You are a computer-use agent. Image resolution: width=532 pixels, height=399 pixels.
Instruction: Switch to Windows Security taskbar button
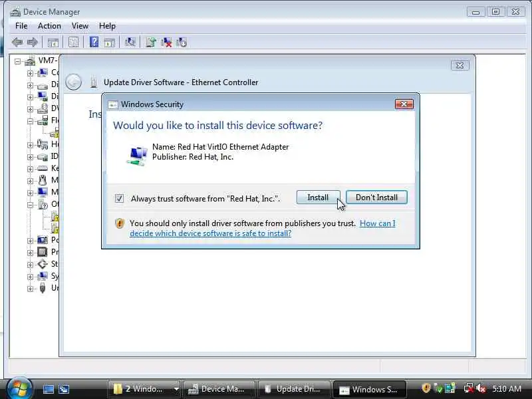[369, 389]
